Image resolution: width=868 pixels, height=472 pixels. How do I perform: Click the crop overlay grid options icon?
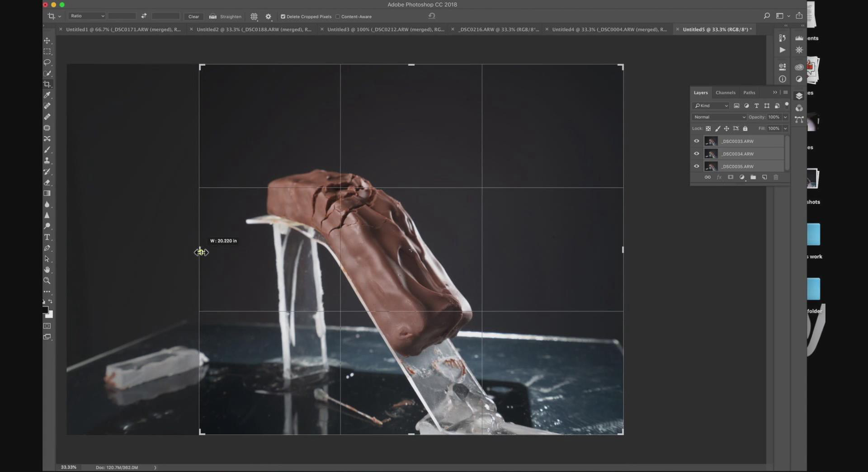(254, 17)
